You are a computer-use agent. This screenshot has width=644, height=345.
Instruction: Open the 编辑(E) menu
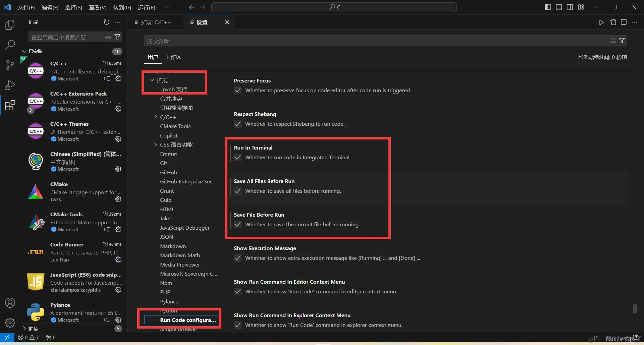[x=50, y=7]
